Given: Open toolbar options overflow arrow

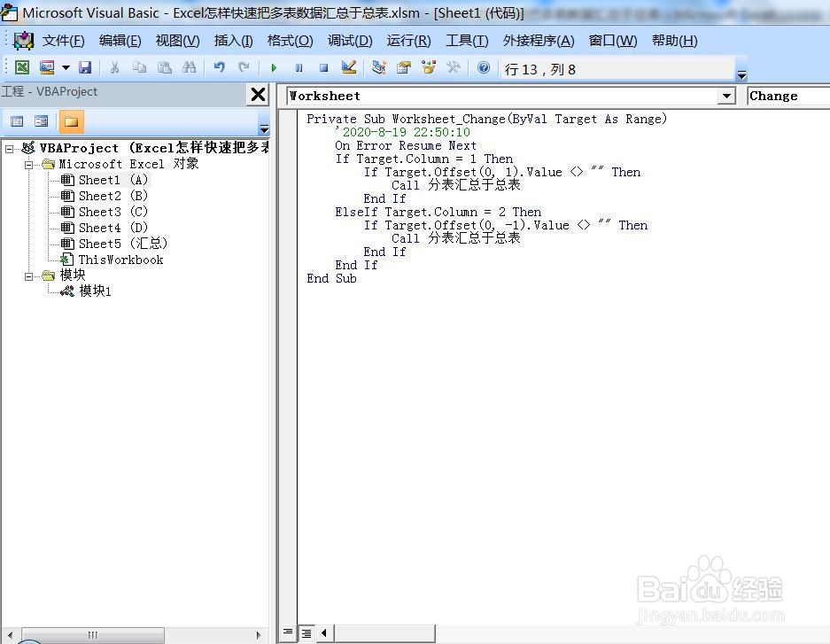Looking at the screenshot, I should click(742, 75).
